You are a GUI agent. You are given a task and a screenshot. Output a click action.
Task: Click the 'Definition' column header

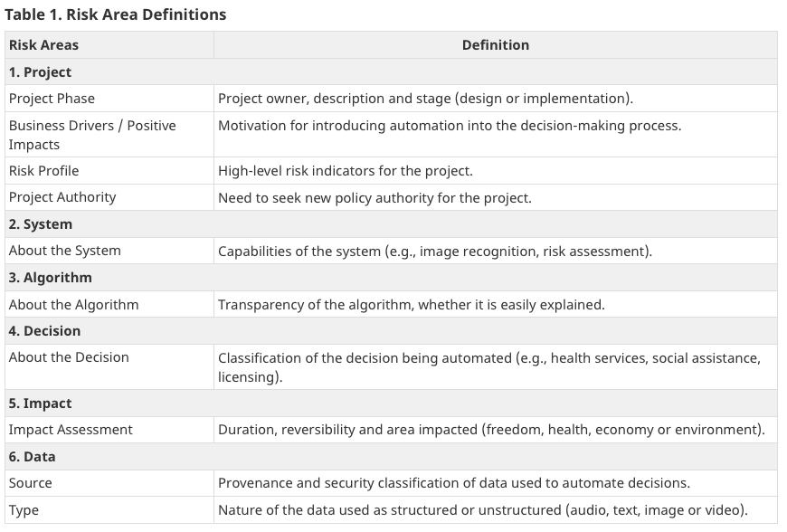495,45
